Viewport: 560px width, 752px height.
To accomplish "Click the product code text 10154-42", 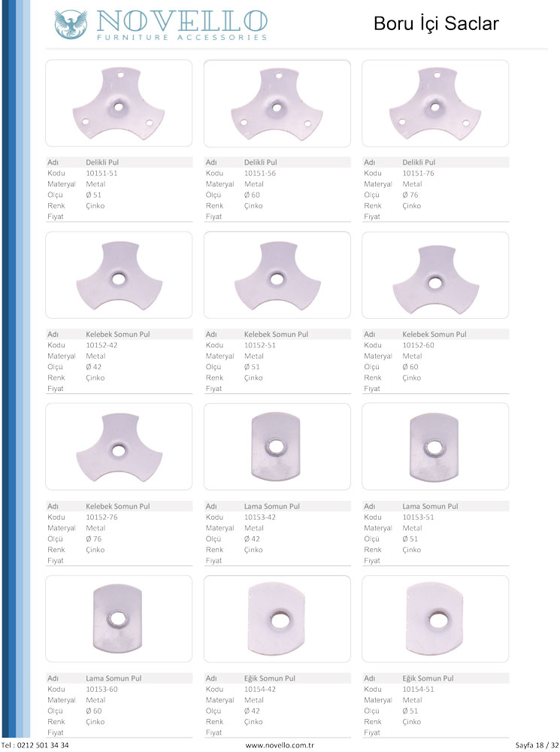I will coord(259,689).
